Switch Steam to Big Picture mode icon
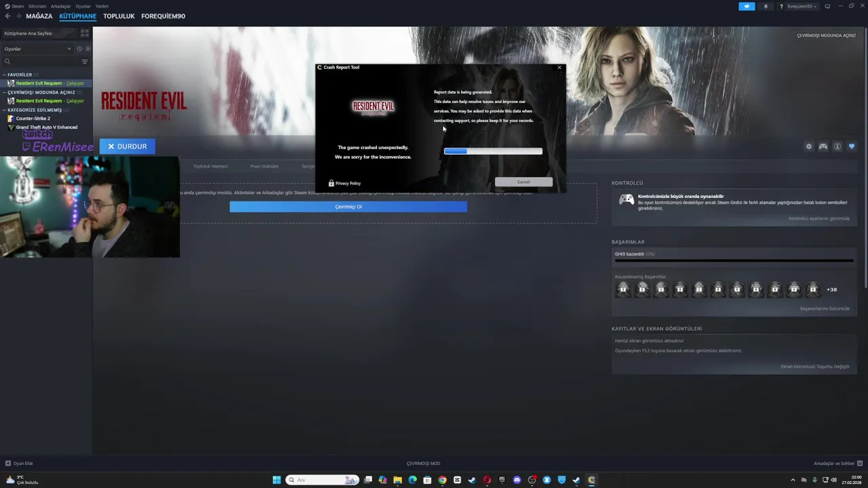 click(827, 6)
